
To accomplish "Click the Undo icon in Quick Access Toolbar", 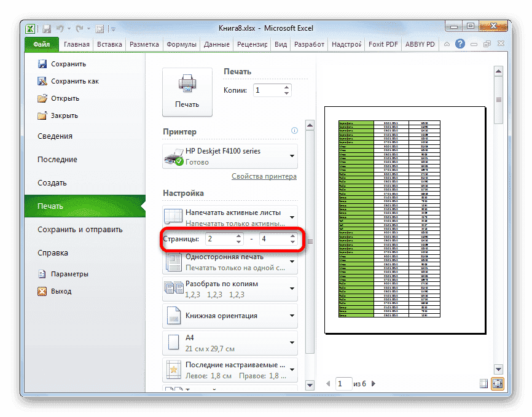I will click(x=61, y=28).
